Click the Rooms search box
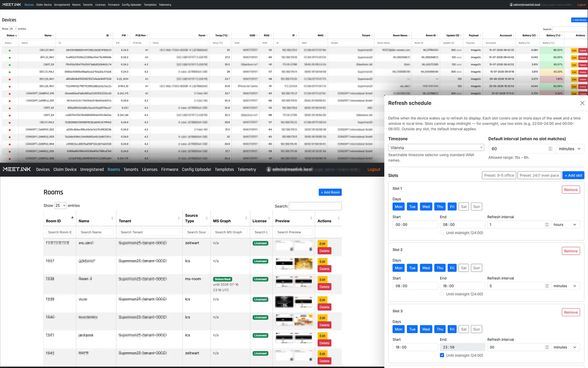This screenshot has width=588, height=368. click(x=315, y=206)
